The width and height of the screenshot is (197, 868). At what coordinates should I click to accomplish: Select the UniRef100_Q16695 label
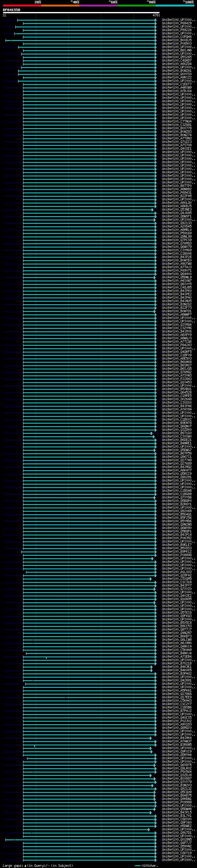[x=177, y=599]
